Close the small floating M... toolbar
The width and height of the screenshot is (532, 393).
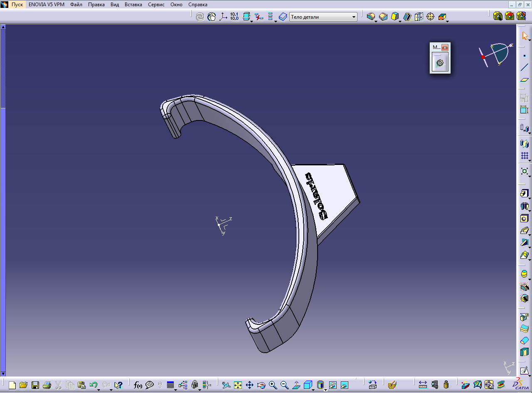(x=445, y=47)
